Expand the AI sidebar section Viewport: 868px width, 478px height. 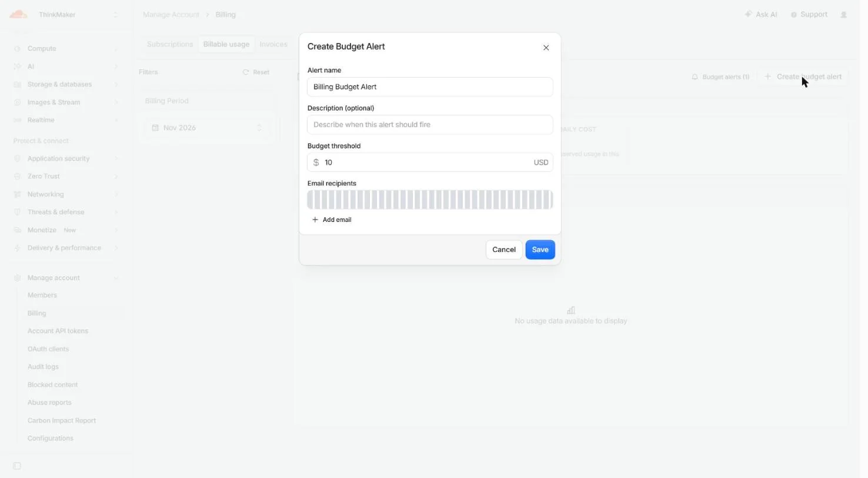coord(66,67)
